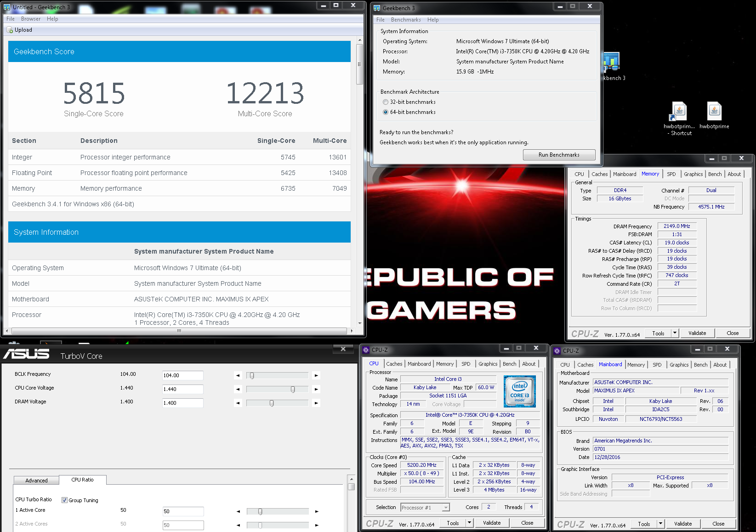Image resolution: width=756 pixels, height=532 pixels.
Task: Open About tab in CPU-Z CPU window
Action: coord(529,364)
